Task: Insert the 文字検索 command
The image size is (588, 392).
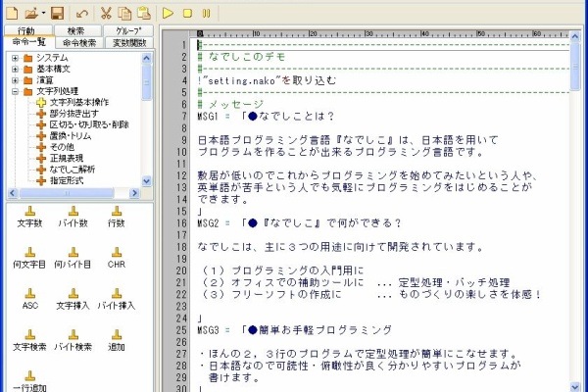Action: [x=29, y=341]
